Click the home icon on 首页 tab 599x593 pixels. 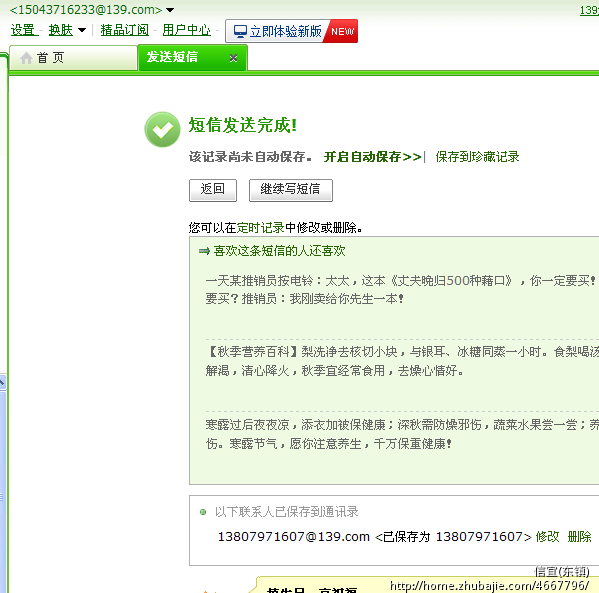[26, 58]
